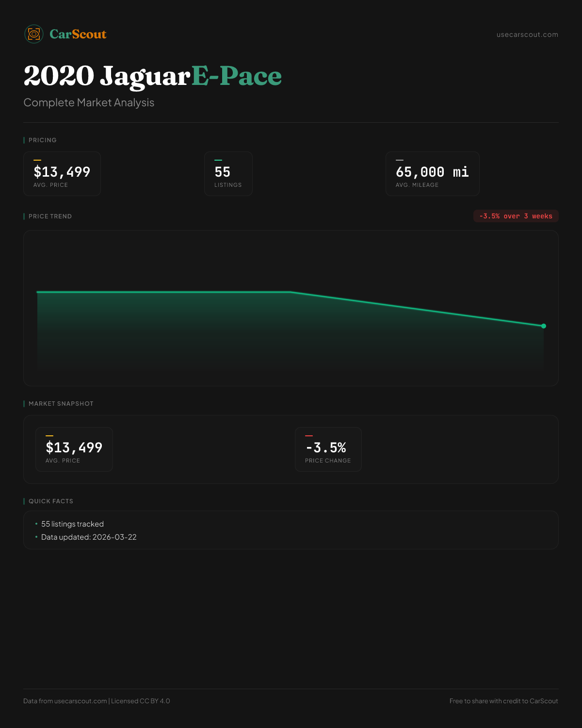Click the price trend end point marker
This screenshot has width=582, height=728.
click(543, 326)
